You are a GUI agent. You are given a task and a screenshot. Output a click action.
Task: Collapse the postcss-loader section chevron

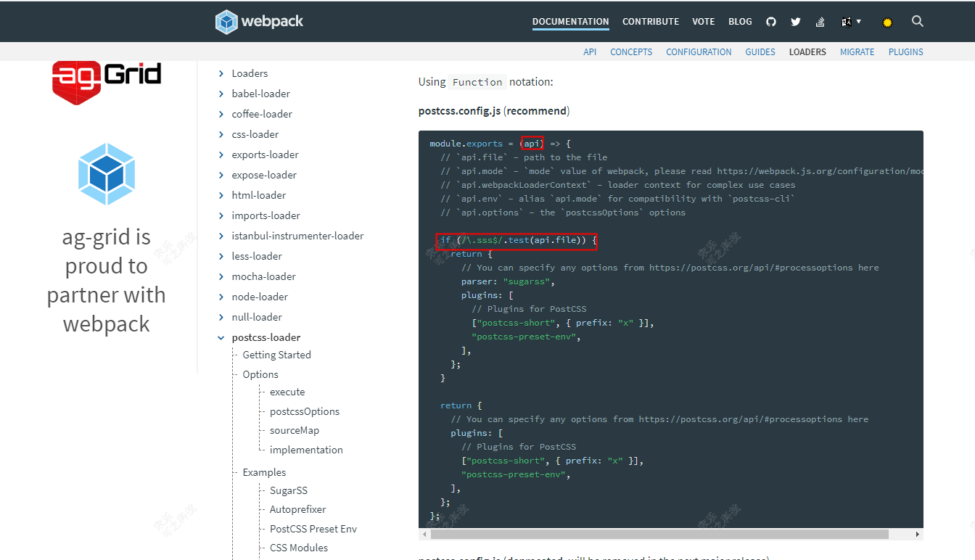click(x=221, y=337)
